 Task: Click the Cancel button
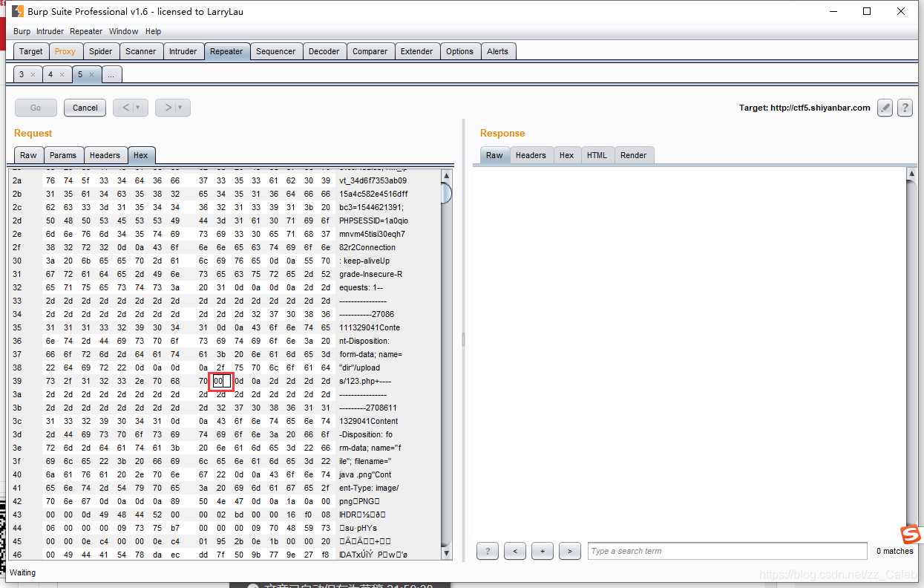[85, 108]
